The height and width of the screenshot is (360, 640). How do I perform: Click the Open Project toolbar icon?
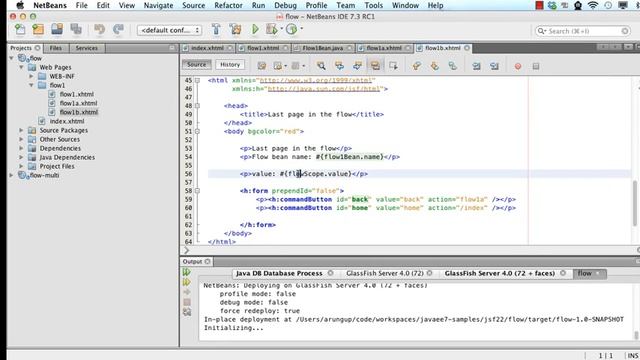click(57, 29)
